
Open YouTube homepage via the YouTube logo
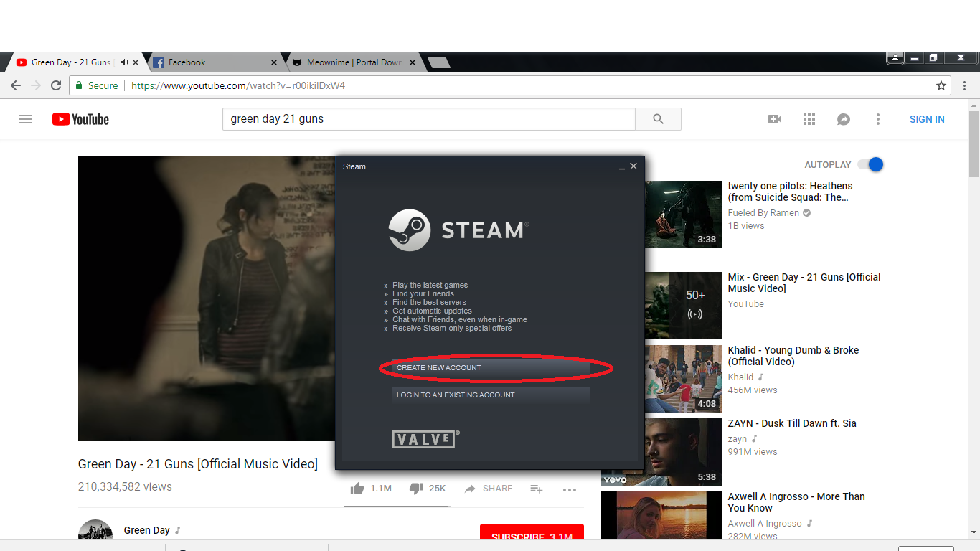80,119
